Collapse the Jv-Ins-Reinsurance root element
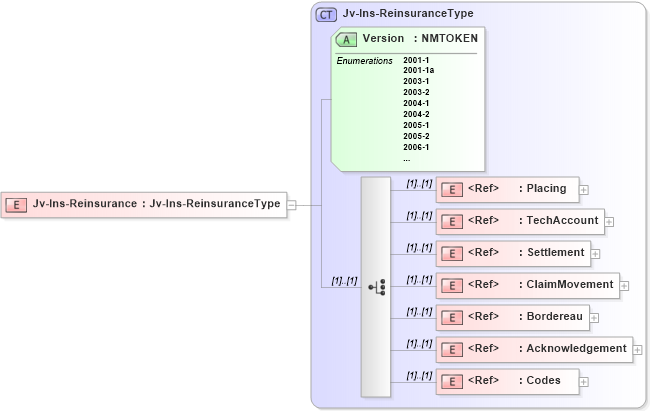 tap(292, 205)
